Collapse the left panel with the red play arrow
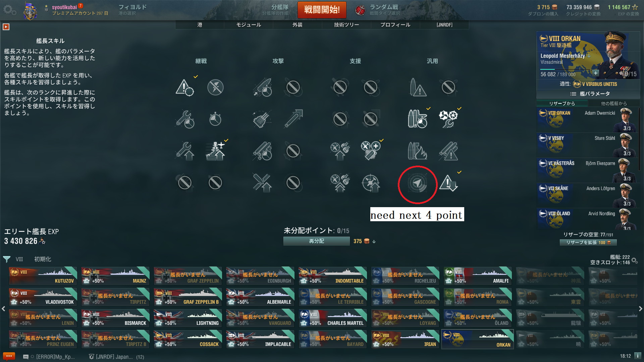This screenshot has width=644, height=362. (x=6, y=27)
